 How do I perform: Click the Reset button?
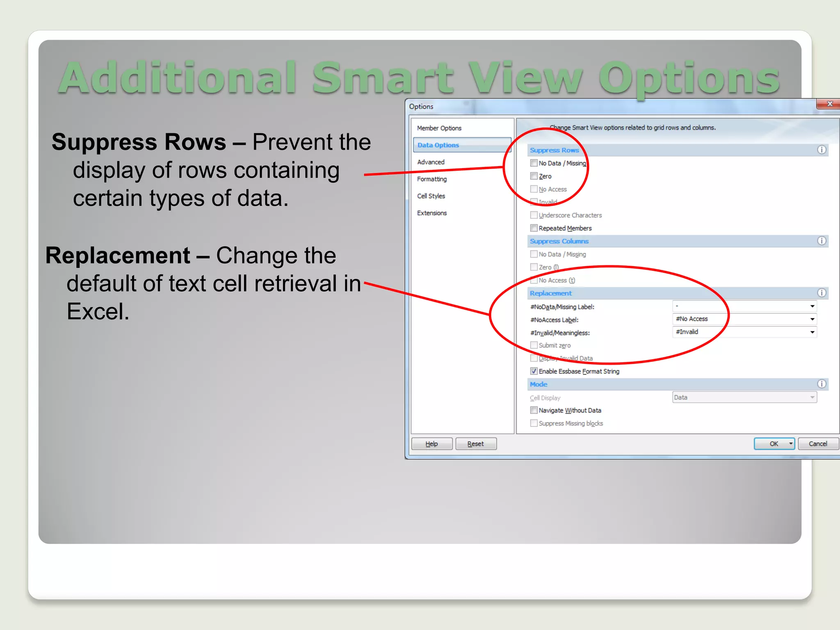tap(476, 444)
